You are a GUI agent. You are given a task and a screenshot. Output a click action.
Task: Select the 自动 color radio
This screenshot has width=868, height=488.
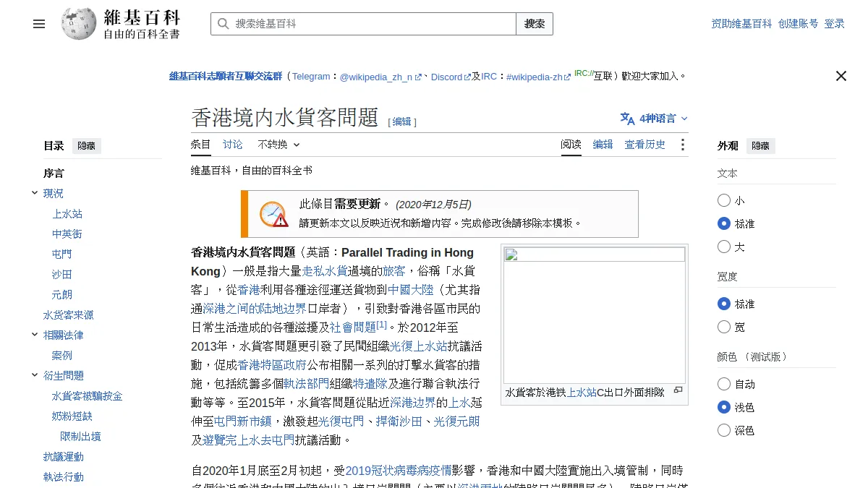pyautogui.click(x=724, y=384)
